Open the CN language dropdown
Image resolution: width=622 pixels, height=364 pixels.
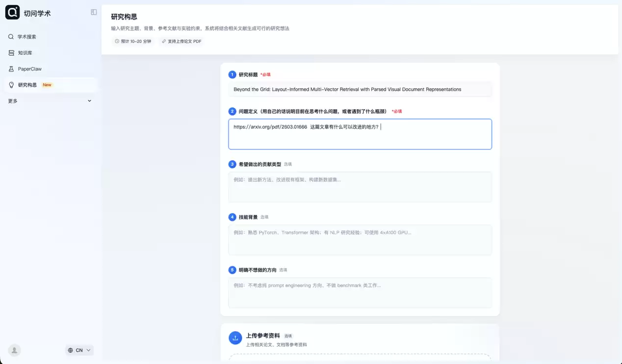79,350
